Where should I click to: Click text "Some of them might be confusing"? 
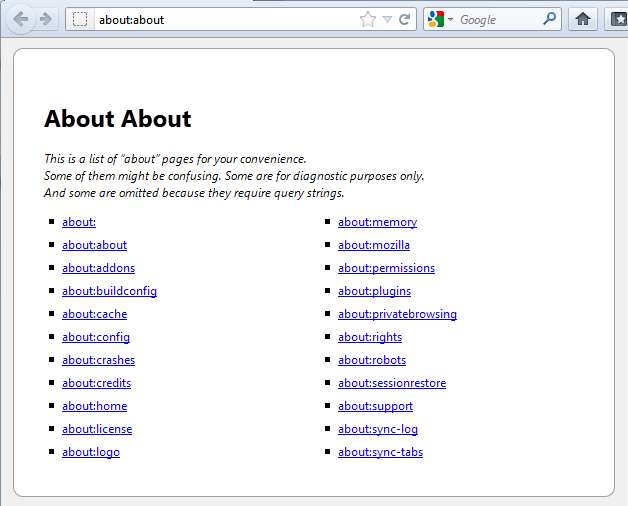point(132,176)
